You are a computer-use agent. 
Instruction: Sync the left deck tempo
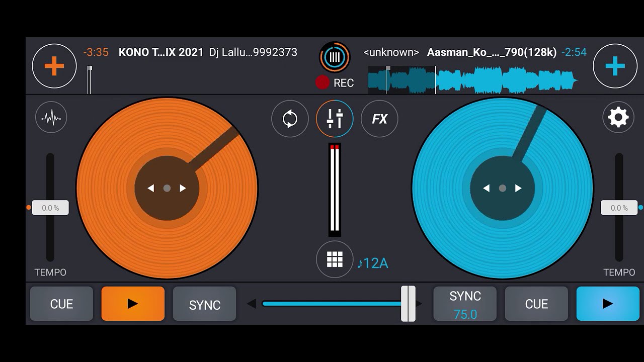(204, 304)
